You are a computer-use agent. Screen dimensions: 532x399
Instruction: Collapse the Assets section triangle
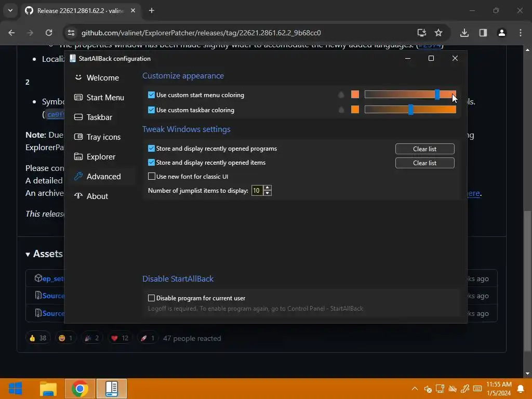tap(28, 254)
